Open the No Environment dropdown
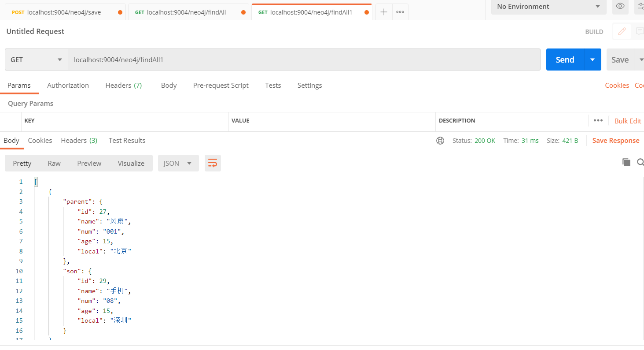The width and height of the screenshot is (644, 350). coord(548,6)
